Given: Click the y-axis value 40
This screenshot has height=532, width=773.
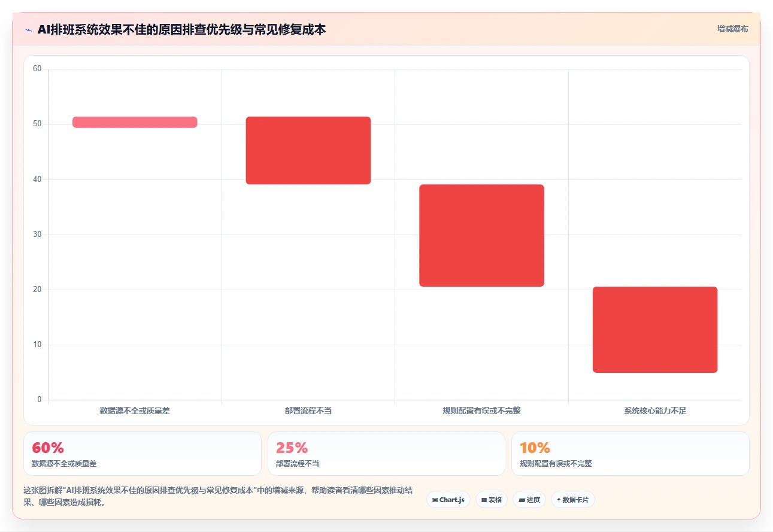Looking at the screenshot, I should point(37,180).
